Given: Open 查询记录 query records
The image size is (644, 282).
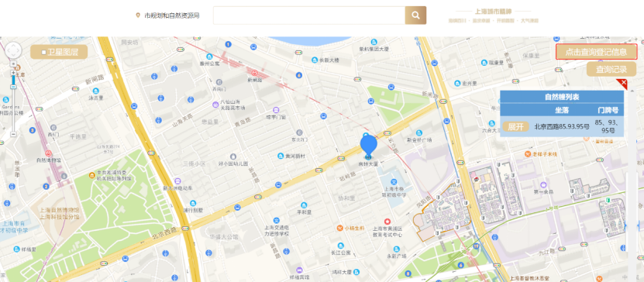Looking at the screenshot, I should (611, 69).
